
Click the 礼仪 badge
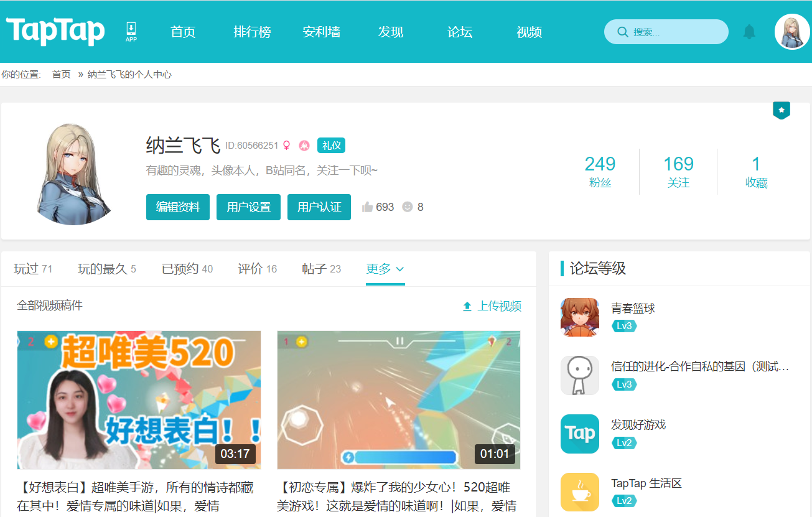pos(331,145)
